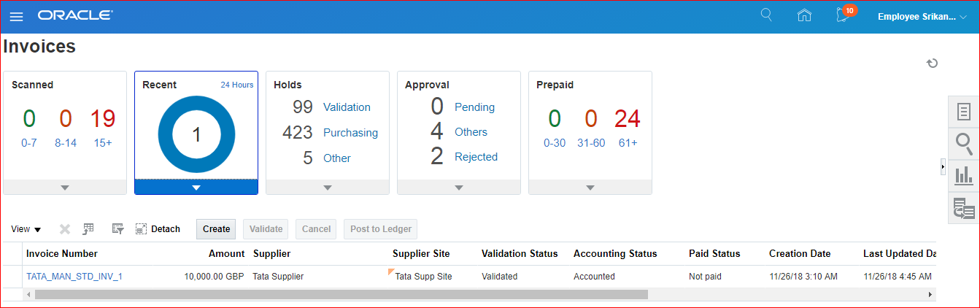Expand the side panel tab splitter arrow
980x308 pixels.
point(943,167)
